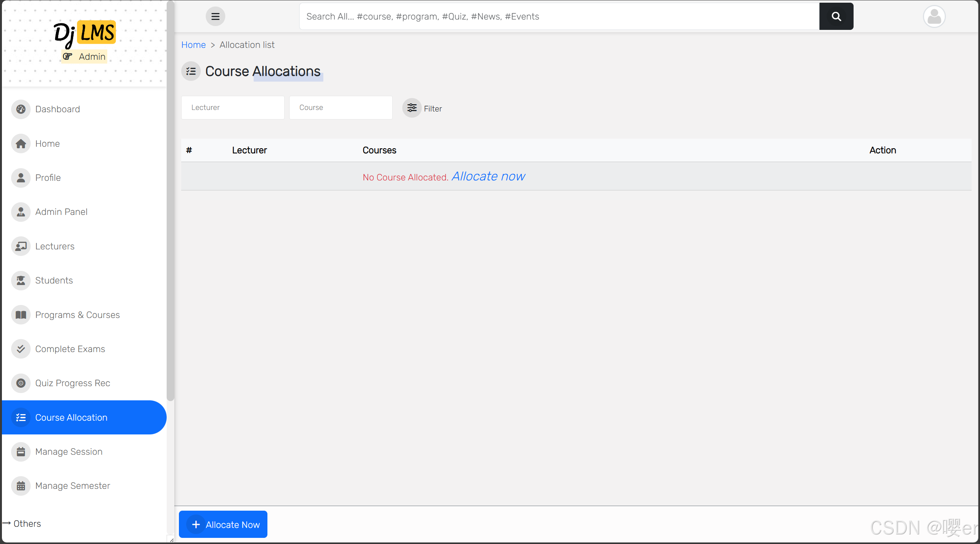This screenshot has height=544, width=980.
Task: Click the Manage Semester calendar icon
Action: click(x=21, y=486)
